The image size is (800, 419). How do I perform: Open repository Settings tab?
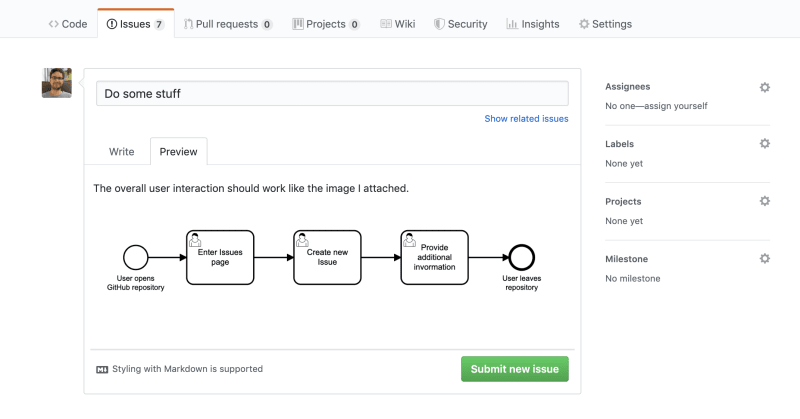(606, 24)
